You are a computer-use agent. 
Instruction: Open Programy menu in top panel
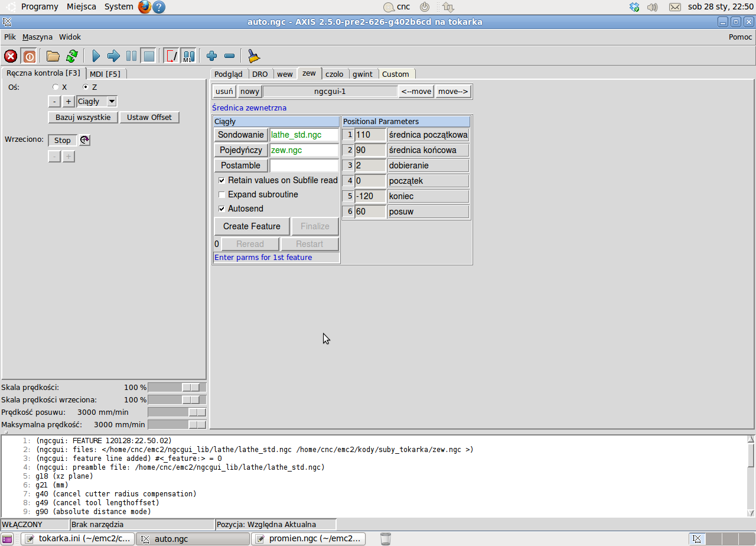40,7
